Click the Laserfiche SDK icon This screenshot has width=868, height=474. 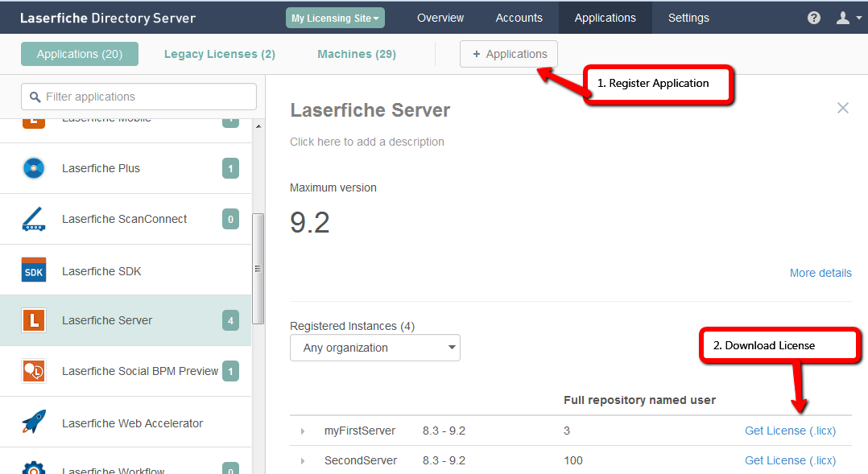[x=34, y=270]
